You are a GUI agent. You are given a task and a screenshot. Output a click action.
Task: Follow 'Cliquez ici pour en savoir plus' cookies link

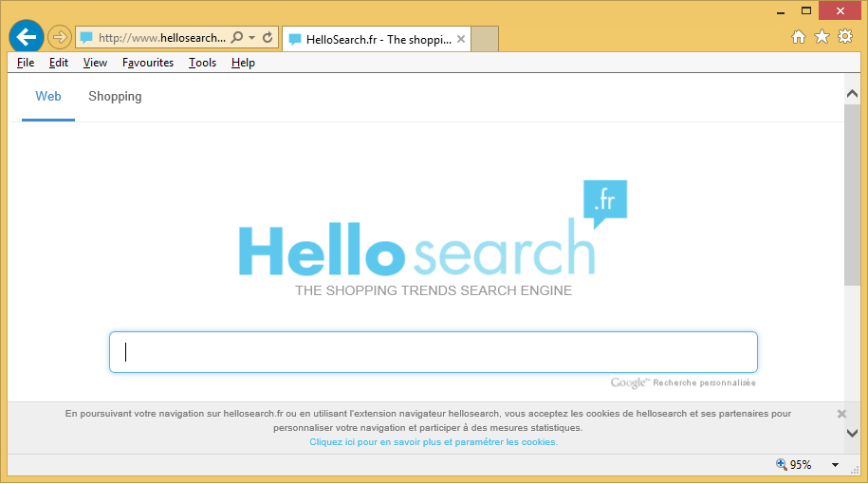click(x=434, y=442)
